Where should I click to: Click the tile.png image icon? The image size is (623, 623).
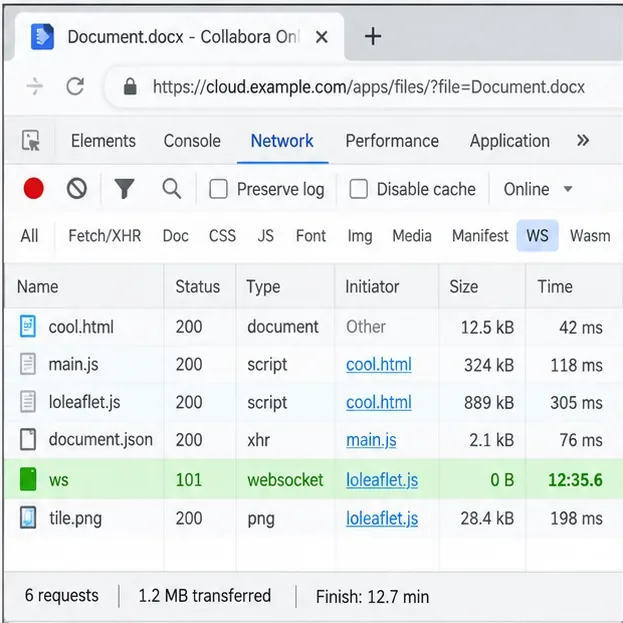tap(28, 518)
